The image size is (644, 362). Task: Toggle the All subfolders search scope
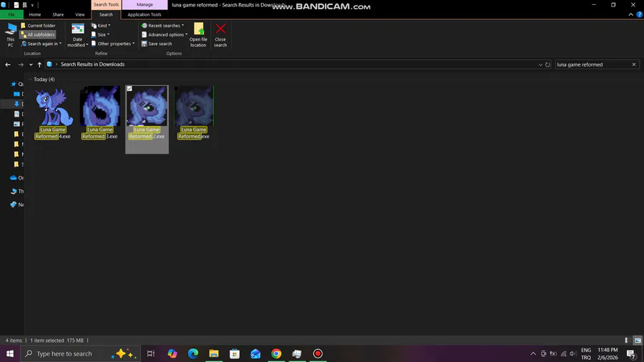[x=38, y=34]
